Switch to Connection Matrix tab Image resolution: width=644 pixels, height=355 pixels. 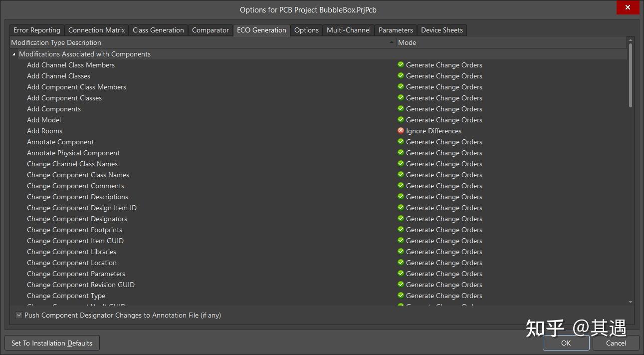tap(97, 30)
